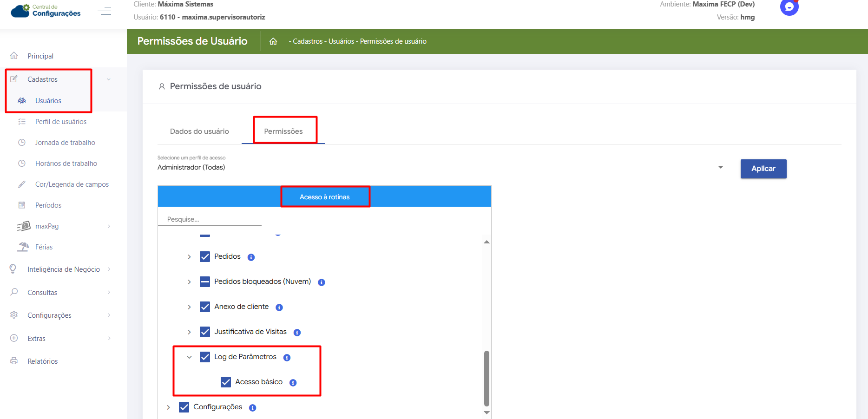Image resolution: width=868 pixels, height=419 pixels.
Task: Click info icon next to Acesso básico
Action: click(x=293, y=383)
